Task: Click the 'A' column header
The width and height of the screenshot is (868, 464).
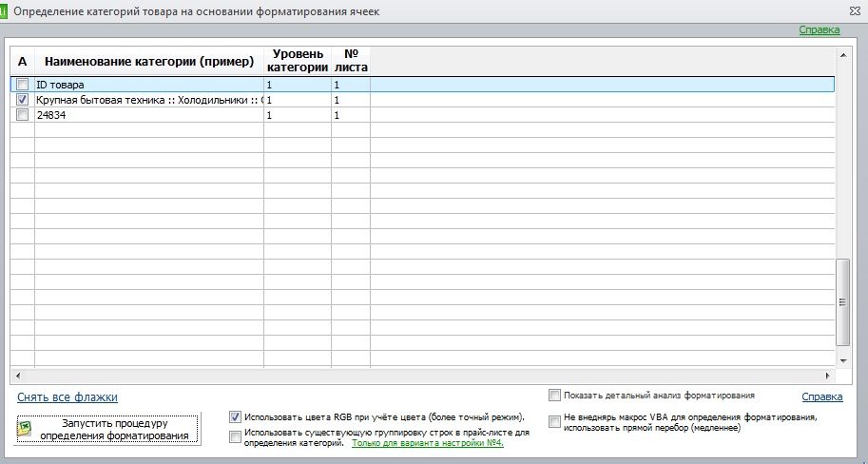Action: [x=22, y=62]
